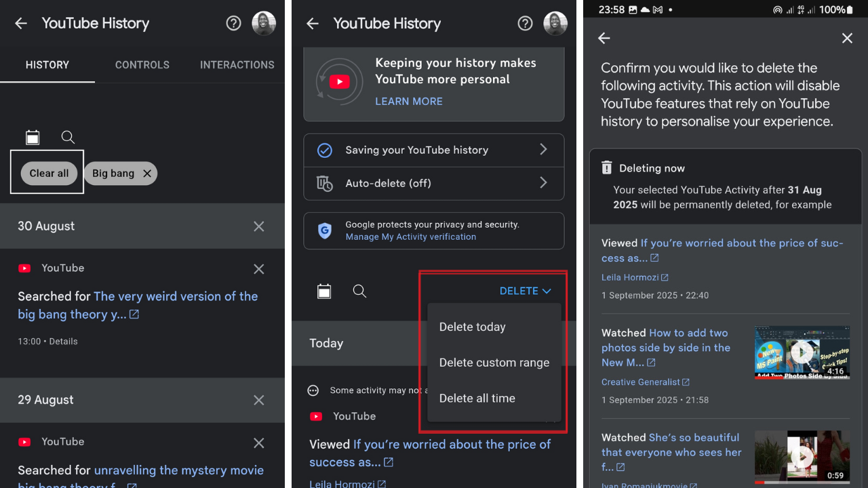Switch to the CONTROLS tab
This screenshot has height=488, width=868.
[142, 64]
